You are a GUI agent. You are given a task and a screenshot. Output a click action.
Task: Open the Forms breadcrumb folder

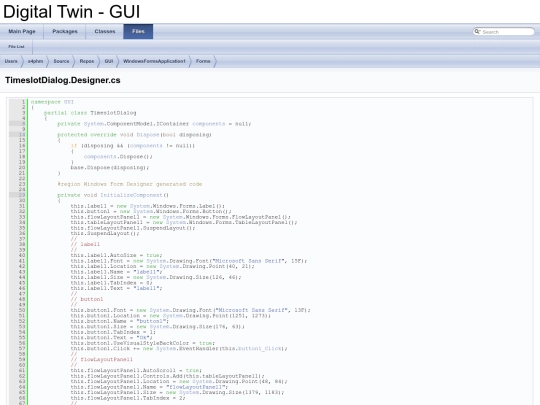203,61
